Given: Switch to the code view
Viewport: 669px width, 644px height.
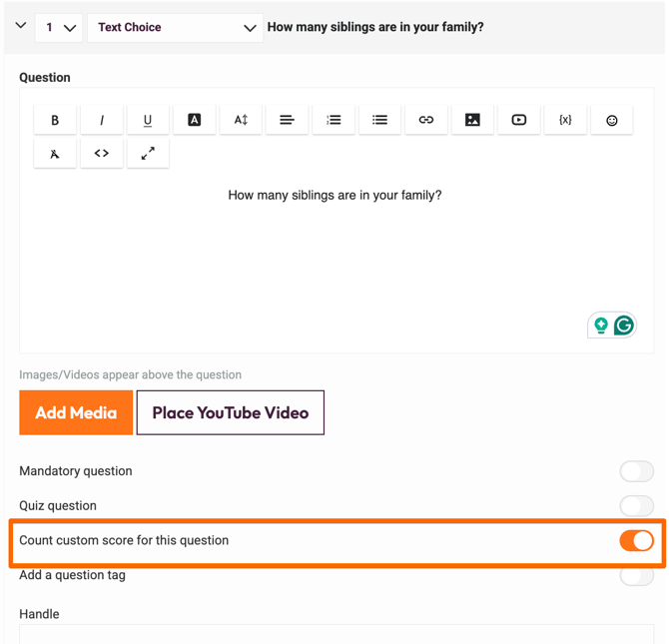Looking at the screenshot, I should coord(102,153).
